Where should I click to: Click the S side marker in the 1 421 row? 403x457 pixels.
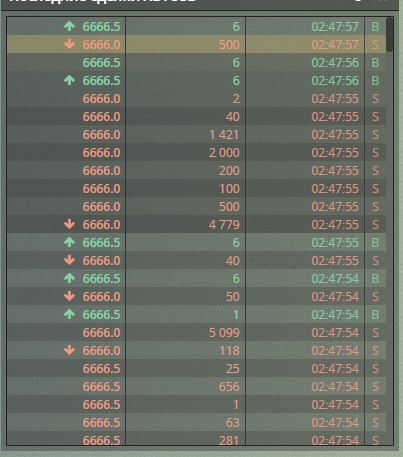coord(375,135)
